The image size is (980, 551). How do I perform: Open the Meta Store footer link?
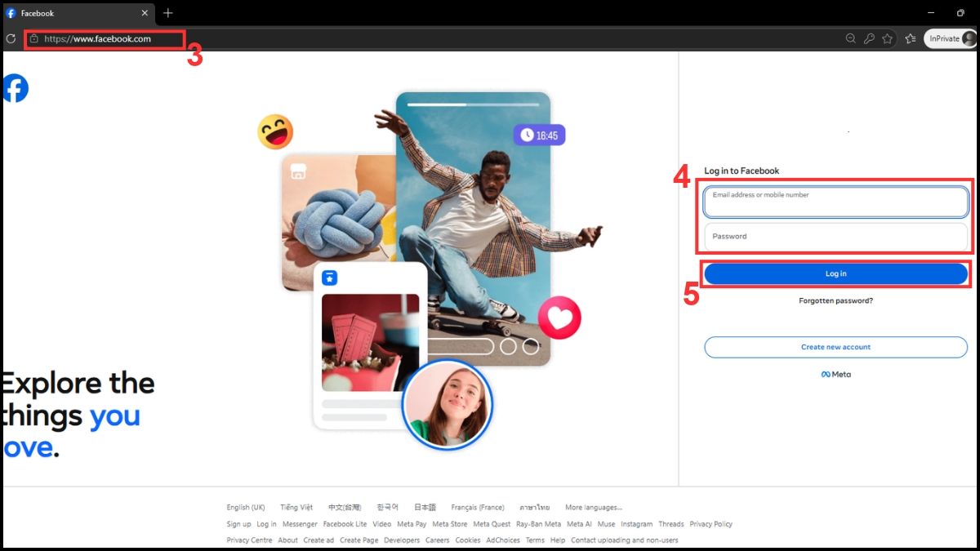pos(450,524)
